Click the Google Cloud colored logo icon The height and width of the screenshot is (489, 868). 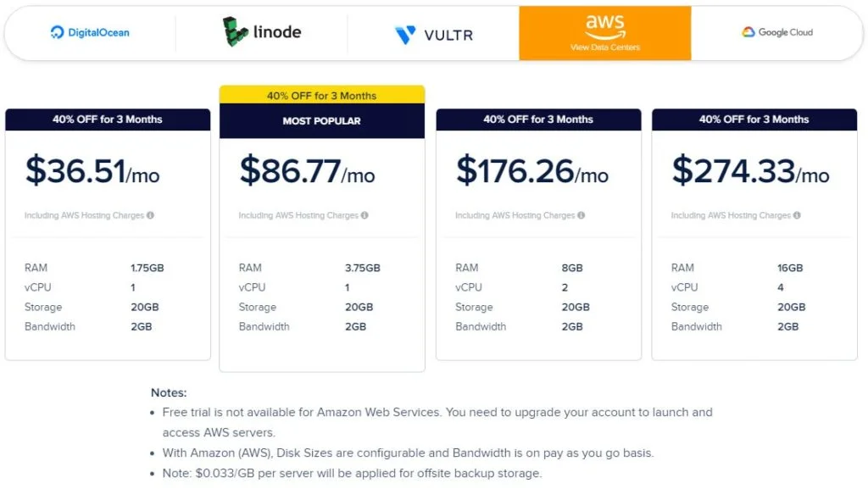[x=748, y=32]
